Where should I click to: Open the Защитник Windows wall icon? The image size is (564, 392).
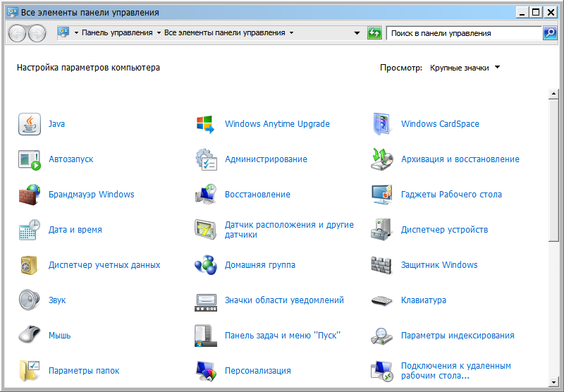click(381, 265)
